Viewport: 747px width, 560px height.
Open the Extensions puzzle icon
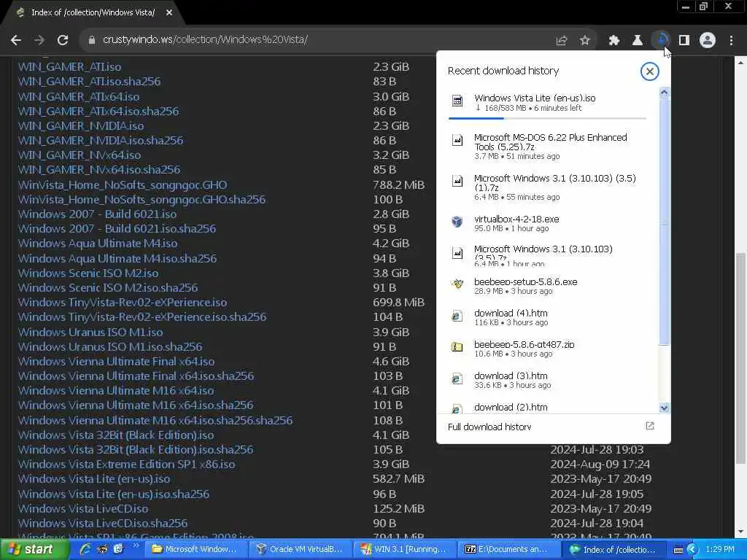614,41
